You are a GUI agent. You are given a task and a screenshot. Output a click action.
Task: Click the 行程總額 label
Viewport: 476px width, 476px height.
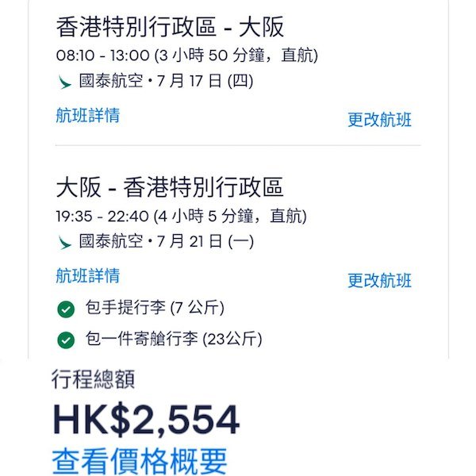pos(93,379)
